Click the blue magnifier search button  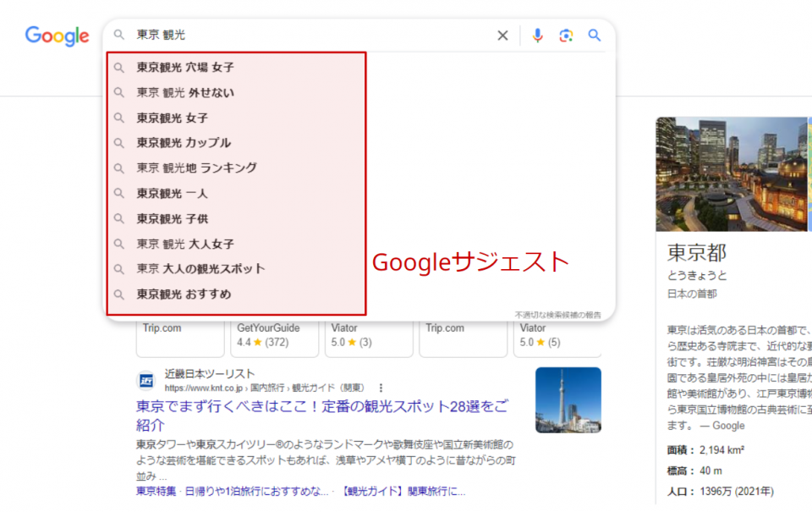click(x=595, y=36)
